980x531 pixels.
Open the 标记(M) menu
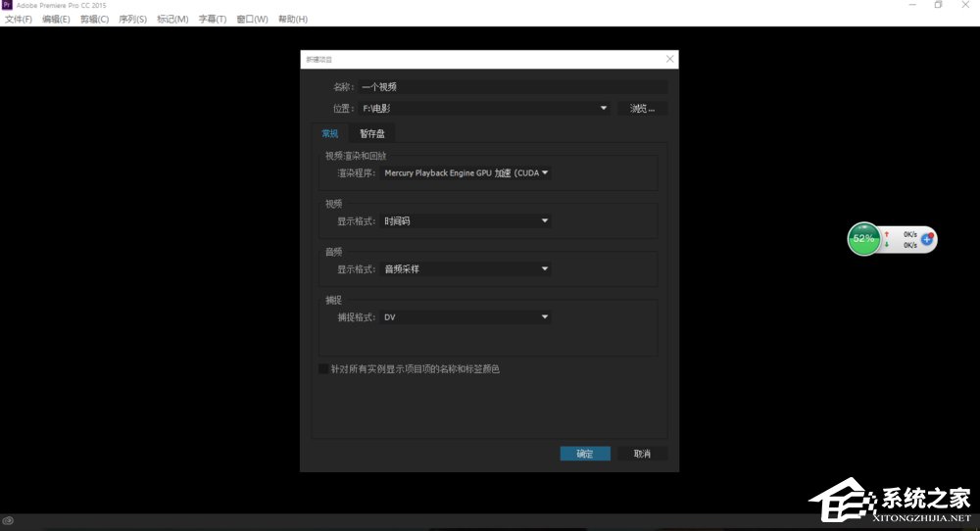click(x=172, y=20)
